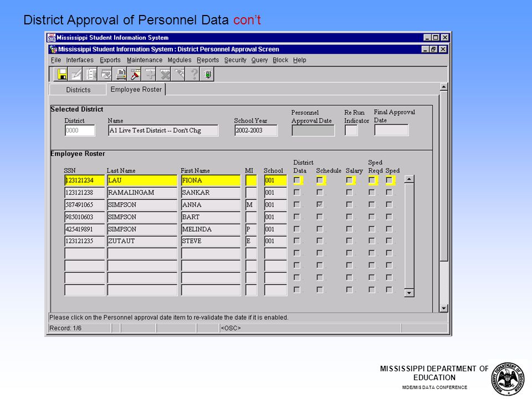Click the printer icon in the toolbar

[121, 74]
